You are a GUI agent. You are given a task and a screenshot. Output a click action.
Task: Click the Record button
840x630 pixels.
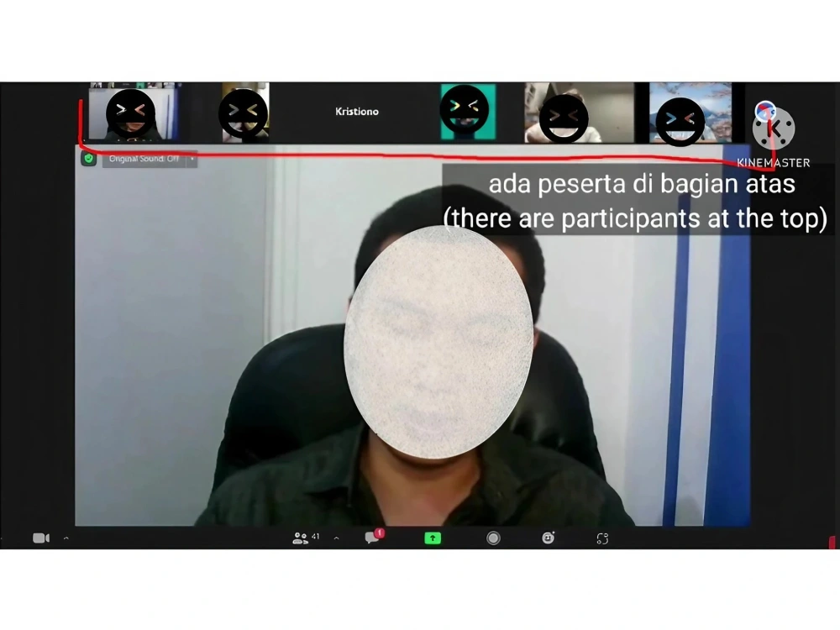pos(493,538)
